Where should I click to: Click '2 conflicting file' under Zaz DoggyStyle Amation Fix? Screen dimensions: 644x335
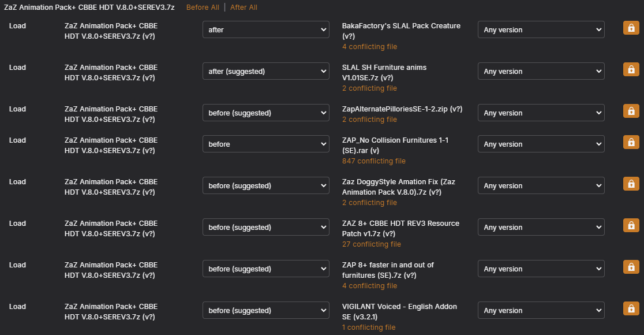[370, 203]
